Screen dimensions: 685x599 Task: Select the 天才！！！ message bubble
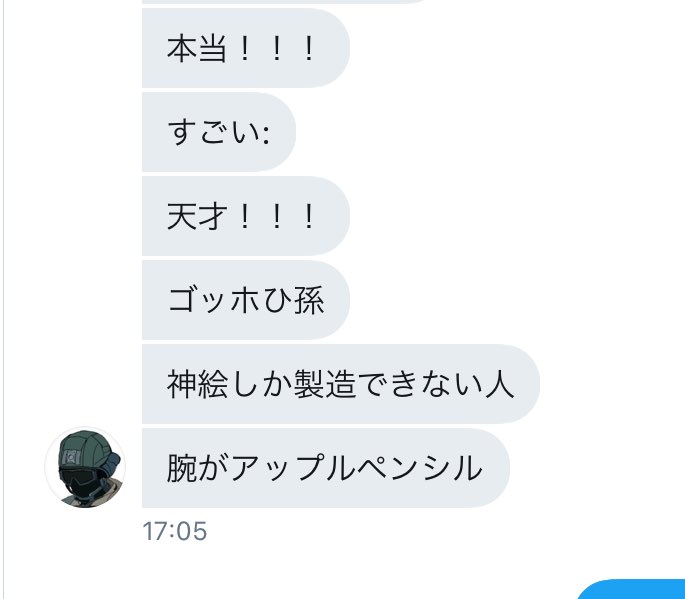pyautogui.click(x=246, y=216)
